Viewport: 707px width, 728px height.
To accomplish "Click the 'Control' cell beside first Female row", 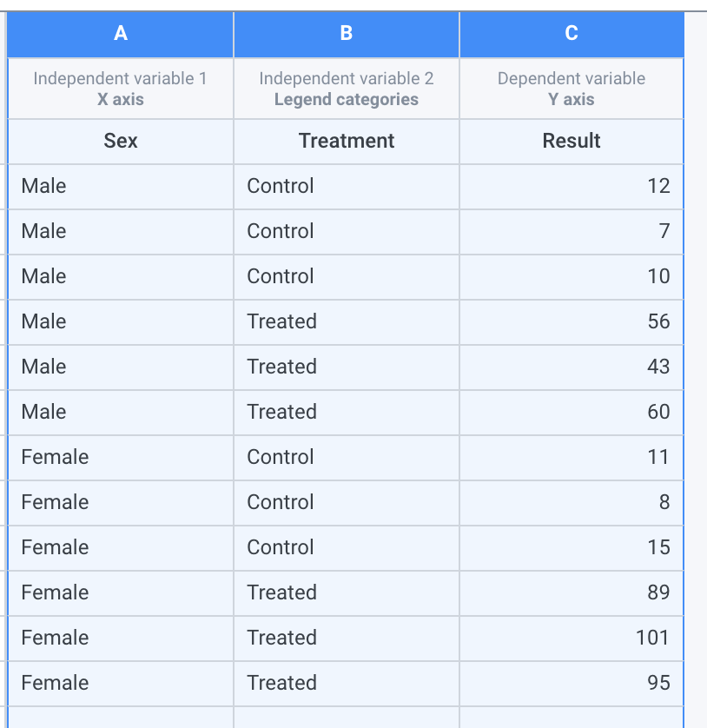I will point(346,457).
